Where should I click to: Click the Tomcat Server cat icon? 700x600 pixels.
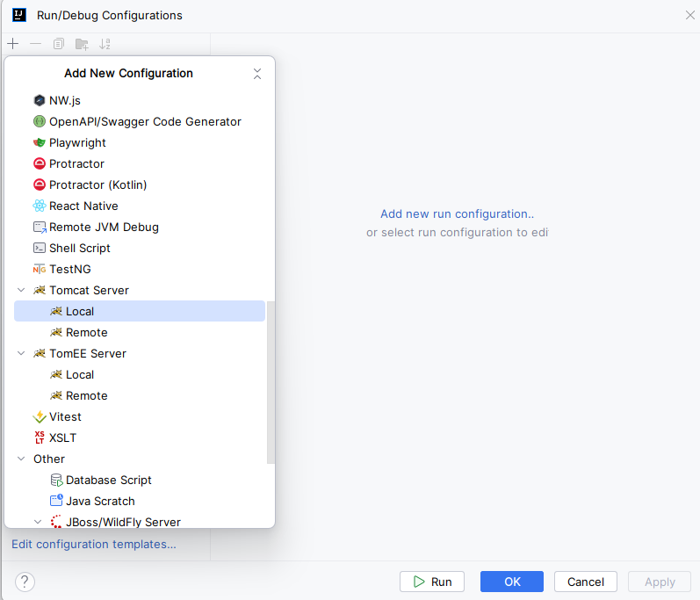(40, 290)
